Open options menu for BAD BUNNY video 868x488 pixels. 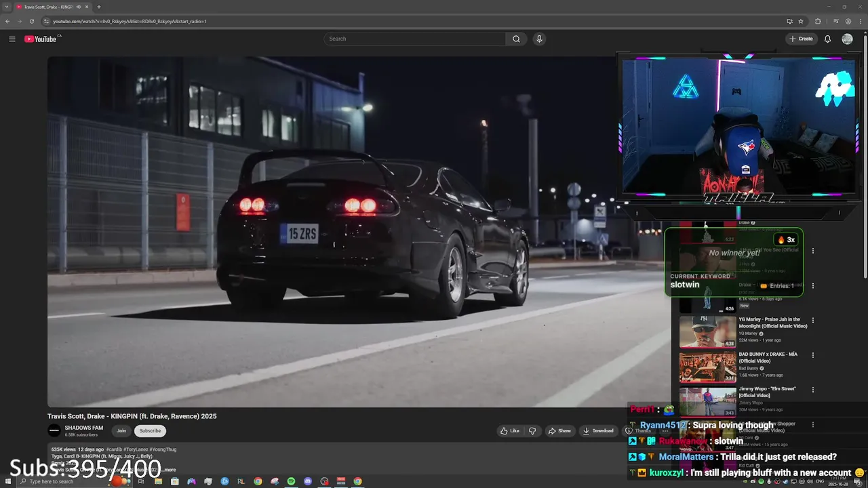(x=813, y=354)
